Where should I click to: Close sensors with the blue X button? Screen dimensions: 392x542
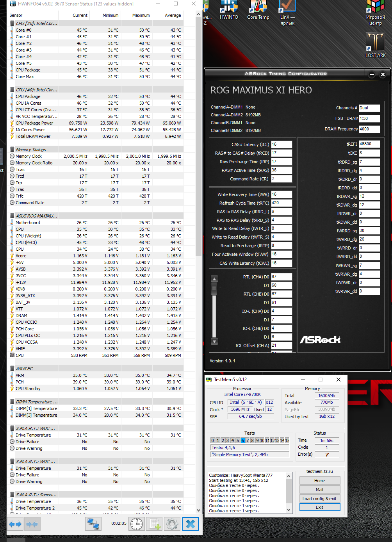tap(191, 524)
